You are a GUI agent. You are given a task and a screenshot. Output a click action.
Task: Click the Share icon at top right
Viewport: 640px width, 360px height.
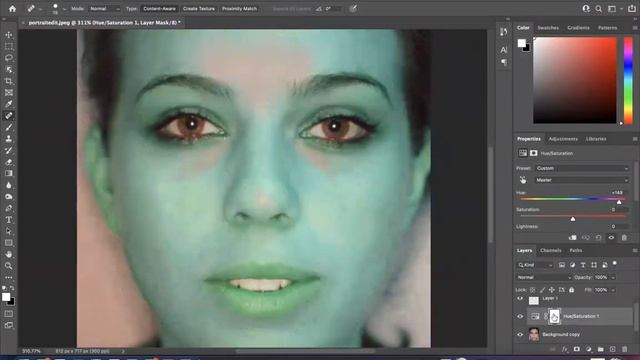(x=631, y=9)
